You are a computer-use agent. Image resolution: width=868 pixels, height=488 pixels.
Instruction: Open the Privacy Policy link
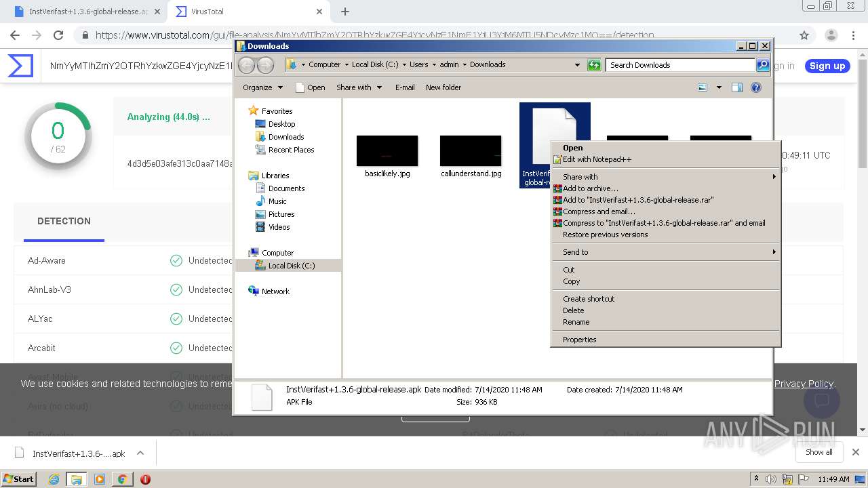804,384
